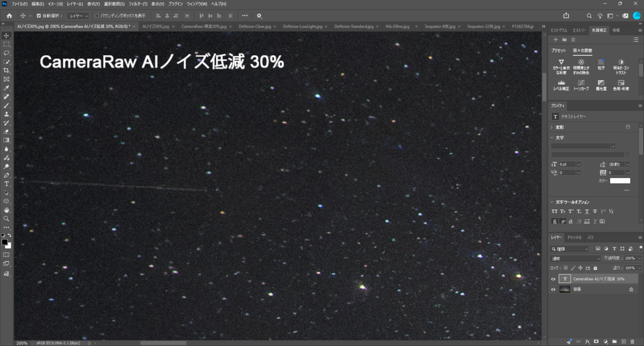Collapse the 文字ツールオプション section
644x346 pixels.
pyautogui.click(x=552, y=202)
